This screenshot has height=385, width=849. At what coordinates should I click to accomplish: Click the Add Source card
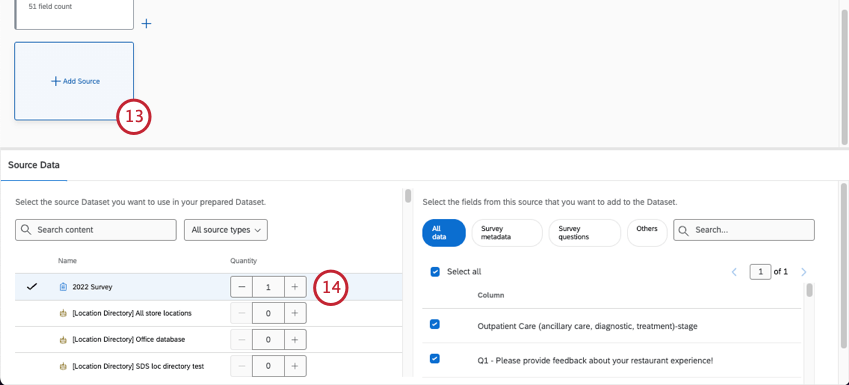click(74, 81)
